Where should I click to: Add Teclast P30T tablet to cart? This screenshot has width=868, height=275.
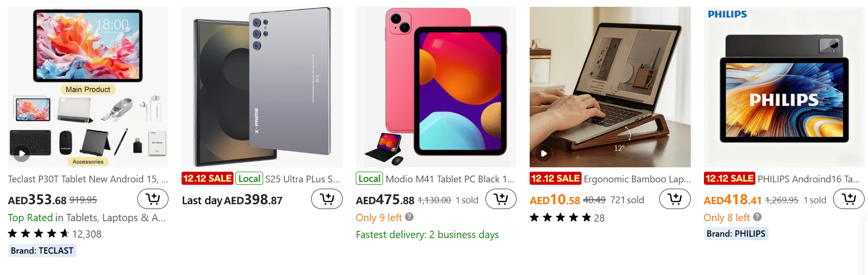[152, 199]
